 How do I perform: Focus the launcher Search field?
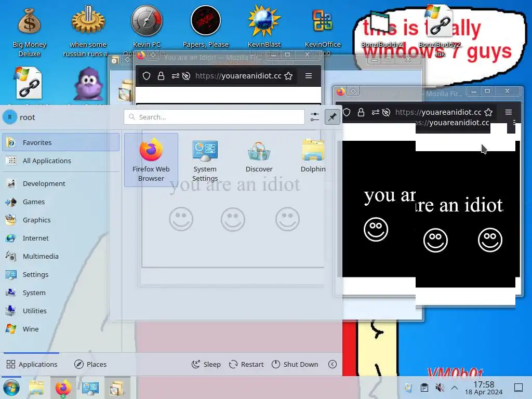(214, 117)
